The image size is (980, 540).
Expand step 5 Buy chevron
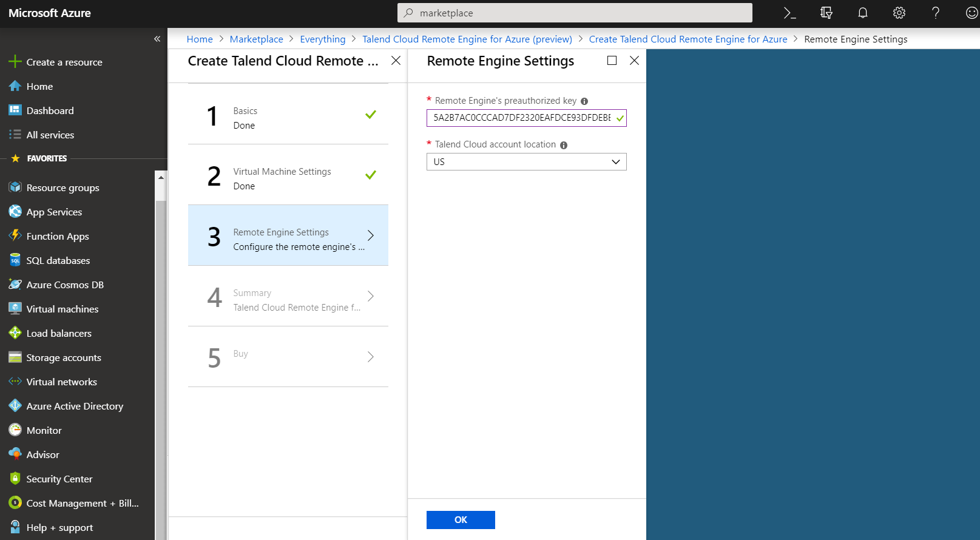click(x=371, y=357)
